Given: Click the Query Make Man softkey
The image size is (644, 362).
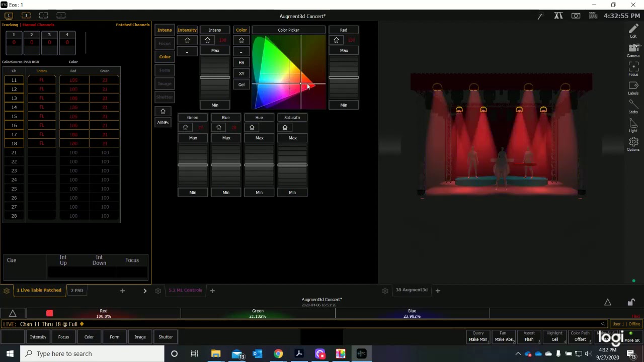Looking at the screenshot, I should click(478, 336).
